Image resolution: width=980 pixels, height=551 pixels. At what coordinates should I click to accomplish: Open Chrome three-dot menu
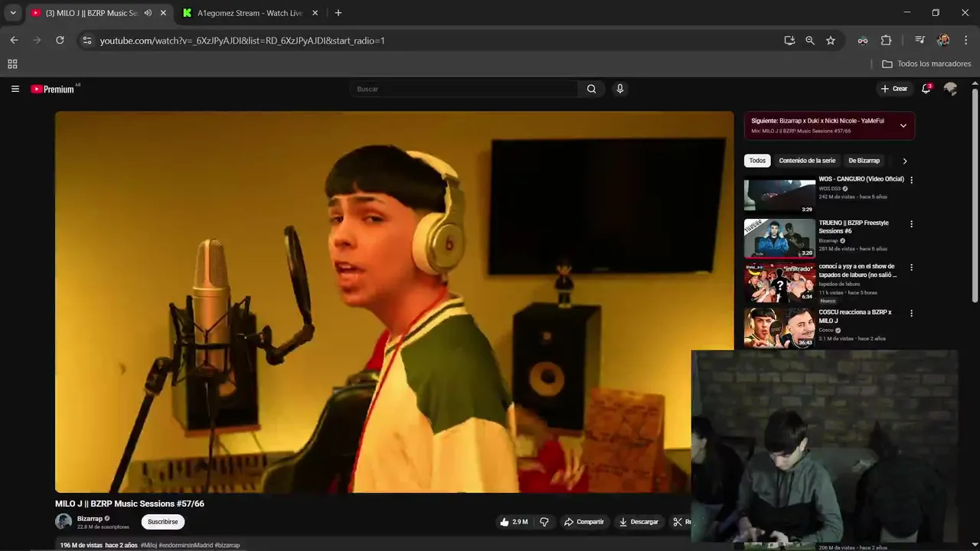coord(966,41)
